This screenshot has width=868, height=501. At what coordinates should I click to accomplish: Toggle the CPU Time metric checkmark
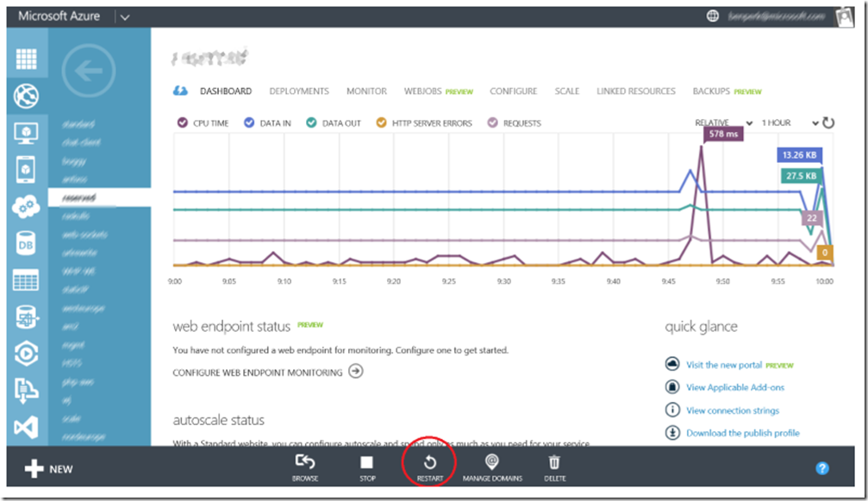(x=182, y=123)
